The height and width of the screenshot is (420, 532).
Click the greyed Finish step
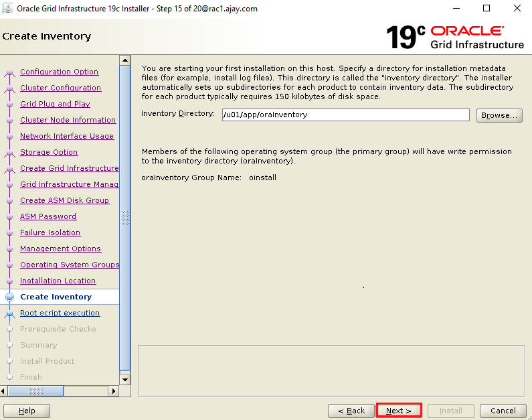31,377
